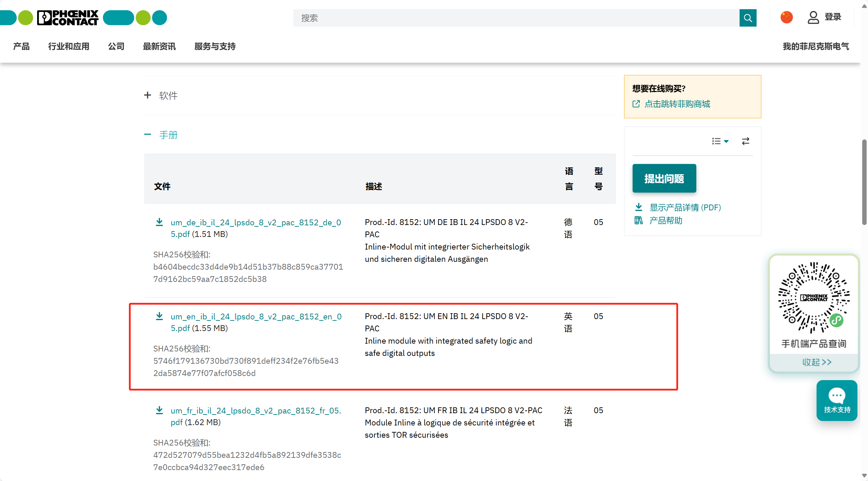Open link 点击跳转菲购商城

point(677,104)
